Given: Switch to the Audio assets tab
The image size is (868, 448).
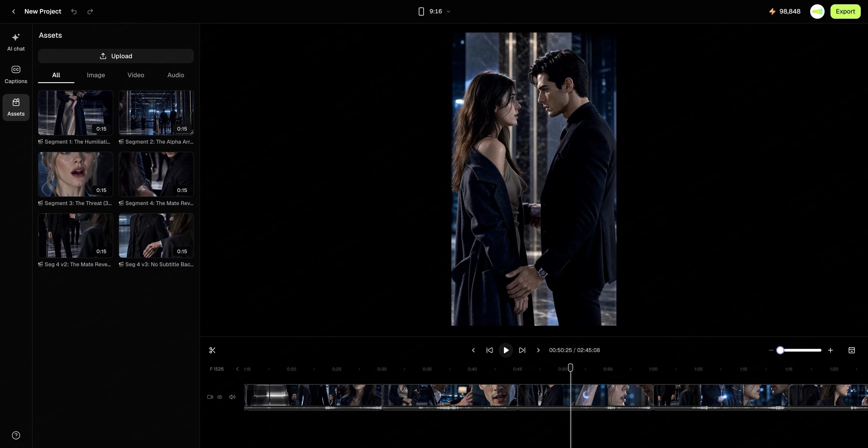Looking at the screenshot, I should 176,75.
